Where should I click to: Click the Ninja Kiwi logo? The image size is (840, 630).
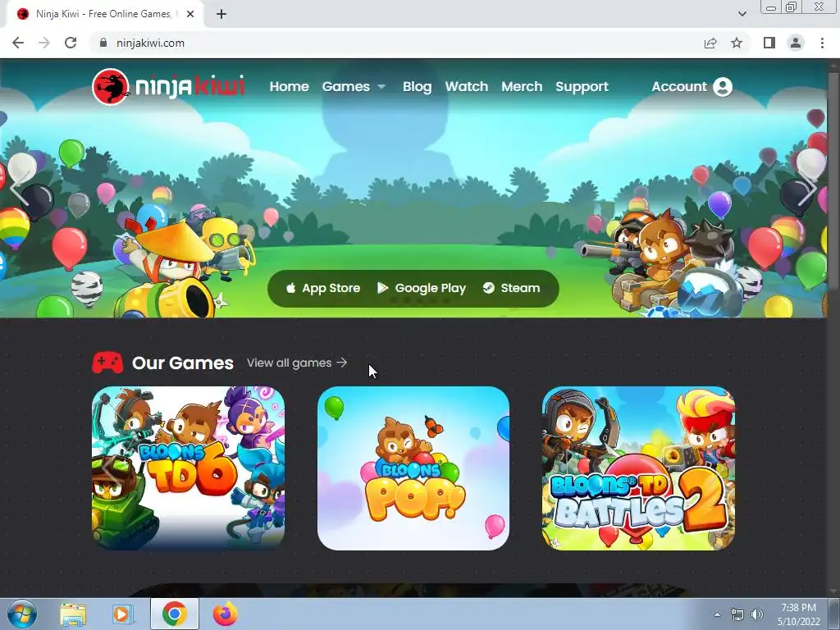(168, 87)
